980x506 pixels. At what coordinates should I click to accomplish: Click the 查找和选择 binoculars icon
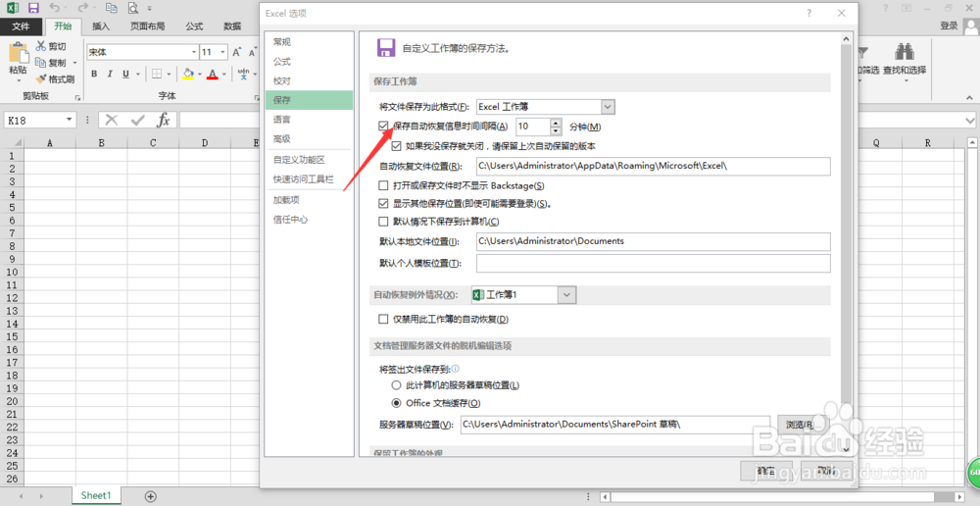coord(905,52)
